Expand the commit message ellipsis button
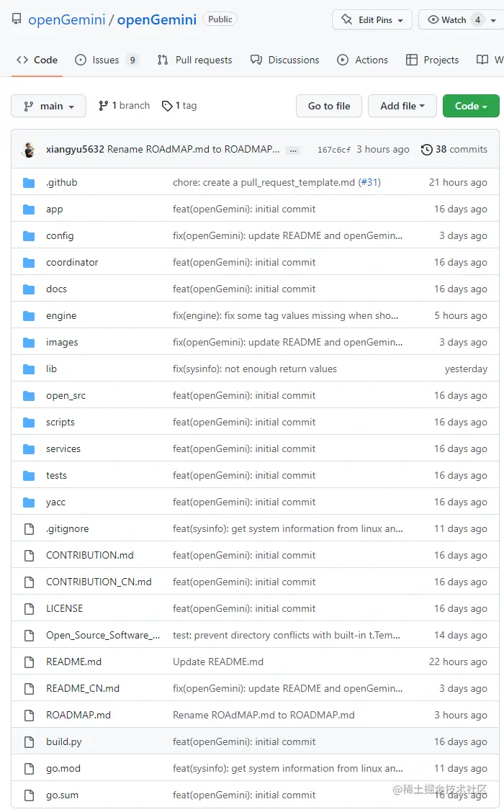This screenshot has height=812, width=504. (x=293, y=150)
